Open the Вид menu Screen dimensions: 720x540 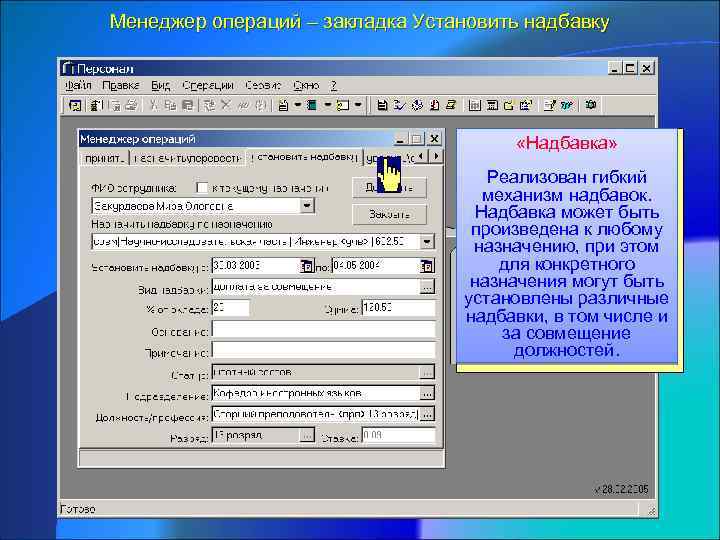pyautogui.click(x=160, y=85)
